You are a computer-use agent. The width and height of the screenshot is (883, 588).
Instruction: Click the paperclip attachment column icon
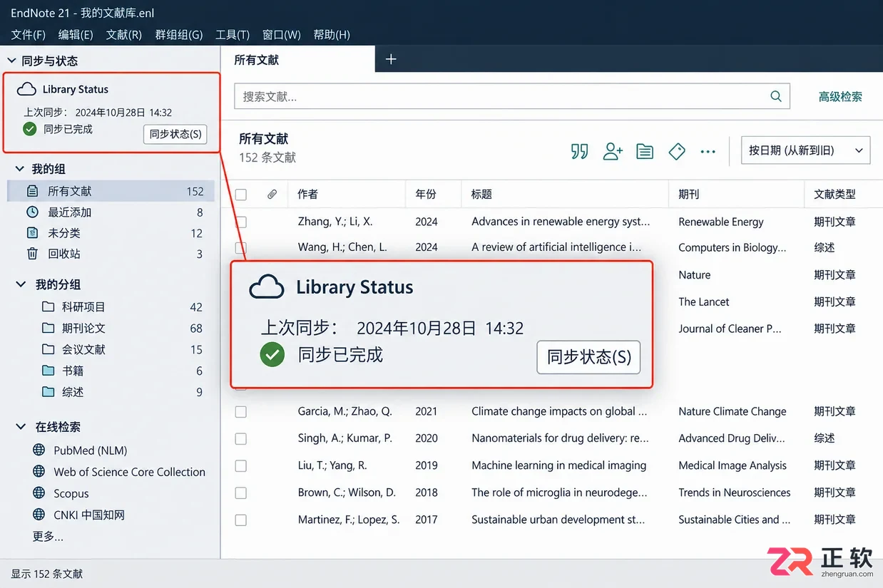coord(272,194)
